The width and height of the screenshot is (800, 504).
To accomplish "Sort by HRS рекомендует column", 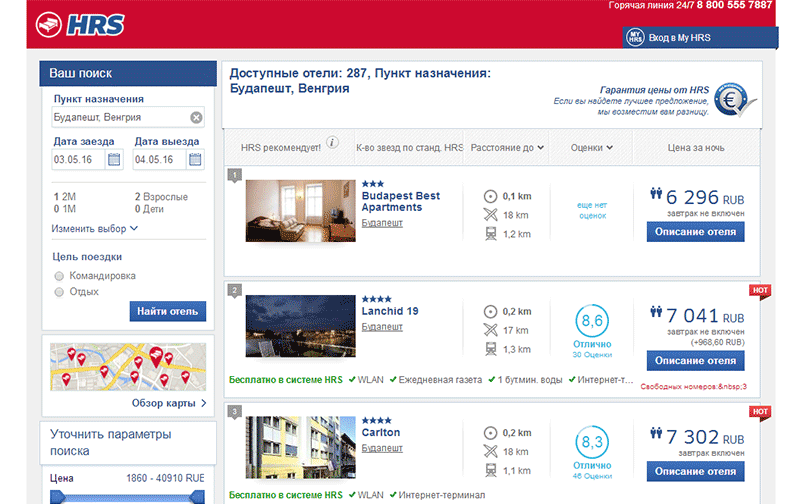I will pyautogui.click(x=281, y=147).
